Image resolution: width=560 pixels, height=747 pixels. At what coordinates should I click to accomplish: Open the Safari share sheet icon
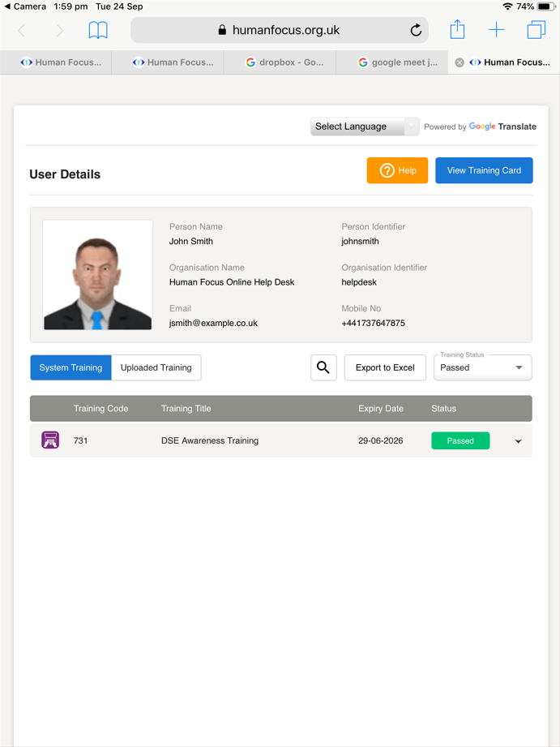pos(458,30)
